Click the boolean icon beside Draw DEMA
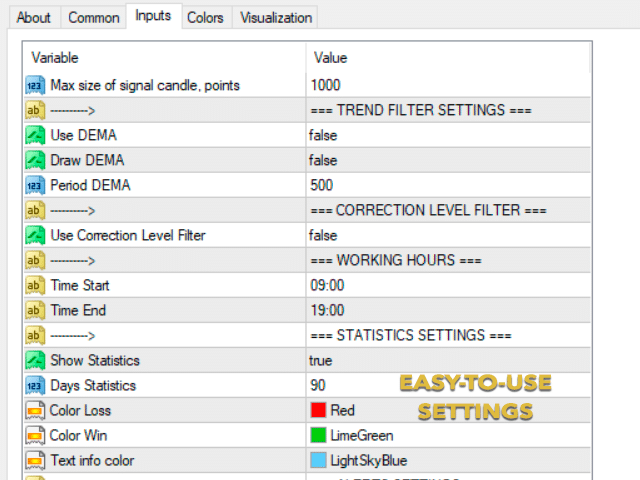The height and width of the screenshot is (480, 640). point(35,160)
